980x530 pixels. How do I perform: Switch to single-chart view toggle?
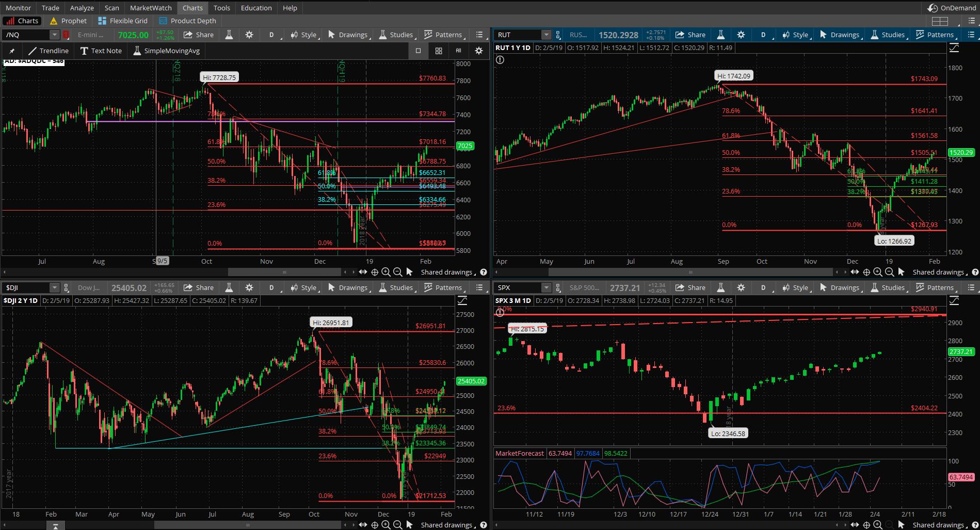[418, 51]
